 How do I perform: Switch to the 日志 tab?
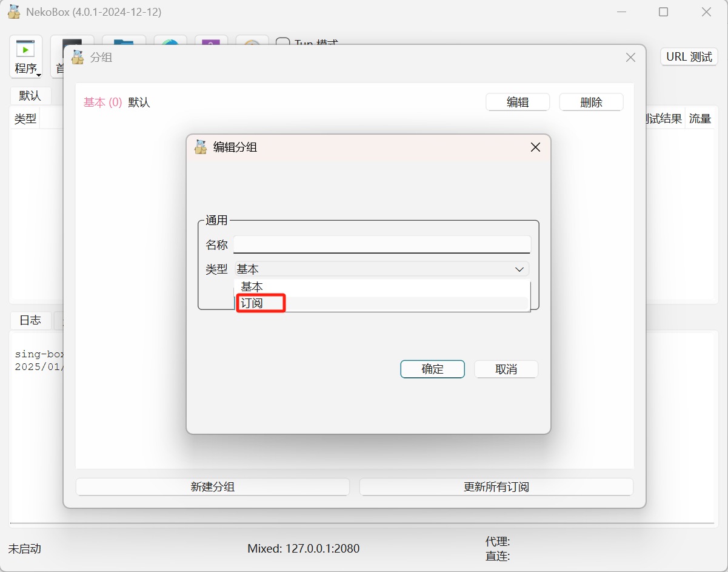click(x=30, y=320)
